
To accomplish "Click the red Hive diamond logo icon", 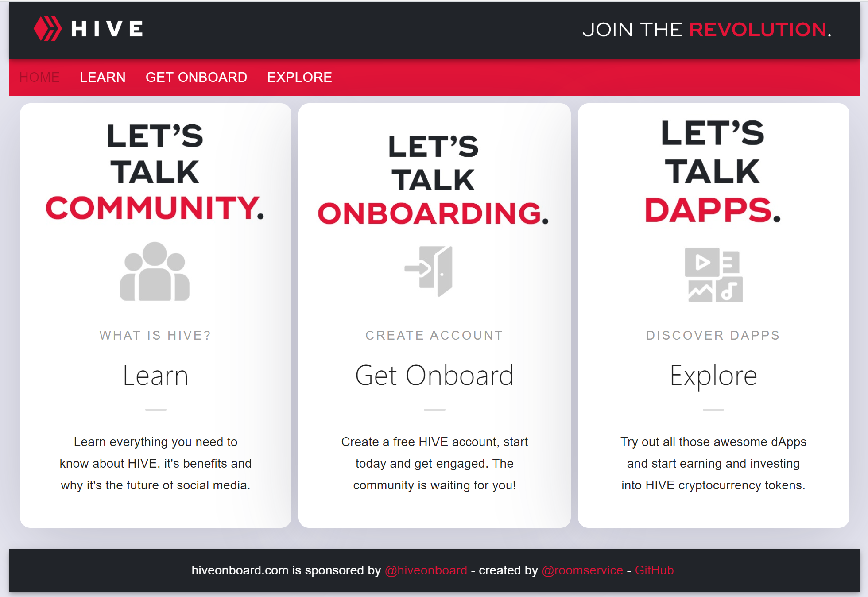I will tap(48, 29).
